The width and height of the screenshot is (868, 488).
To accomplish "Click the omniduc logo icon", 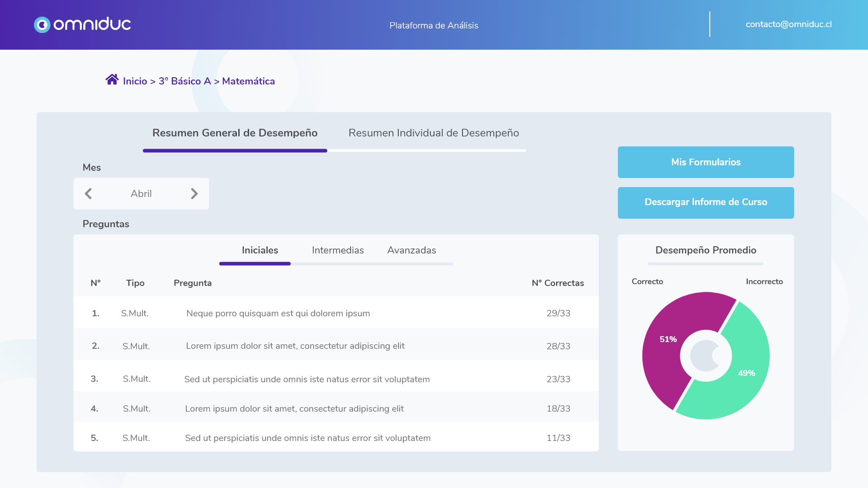I will click(42, 25).
